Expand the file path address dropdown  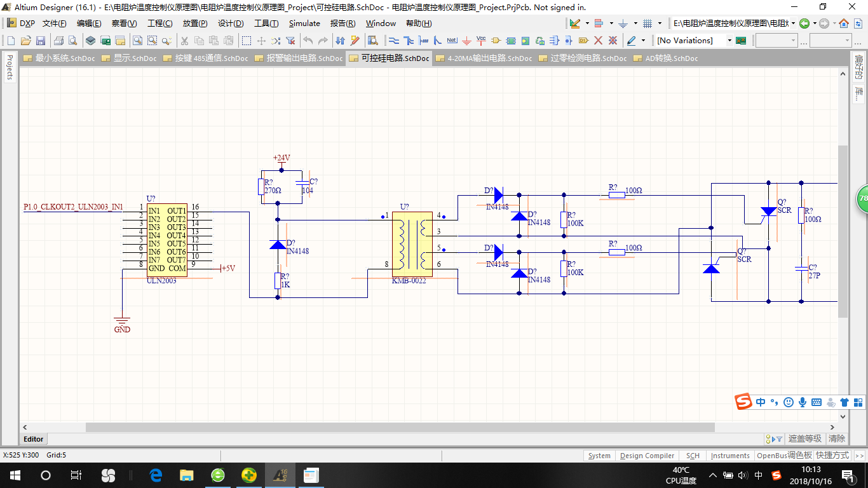794,24
